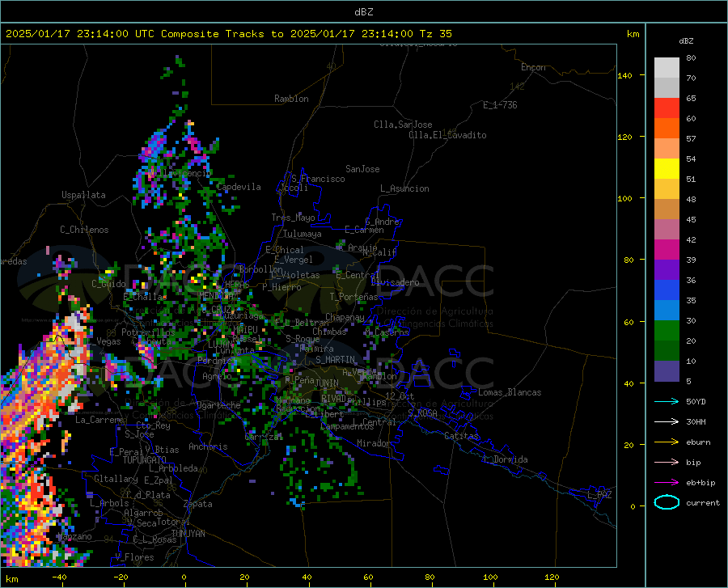Click the -40 km tick label
728x588 pixels.
[x=59, y=577]
